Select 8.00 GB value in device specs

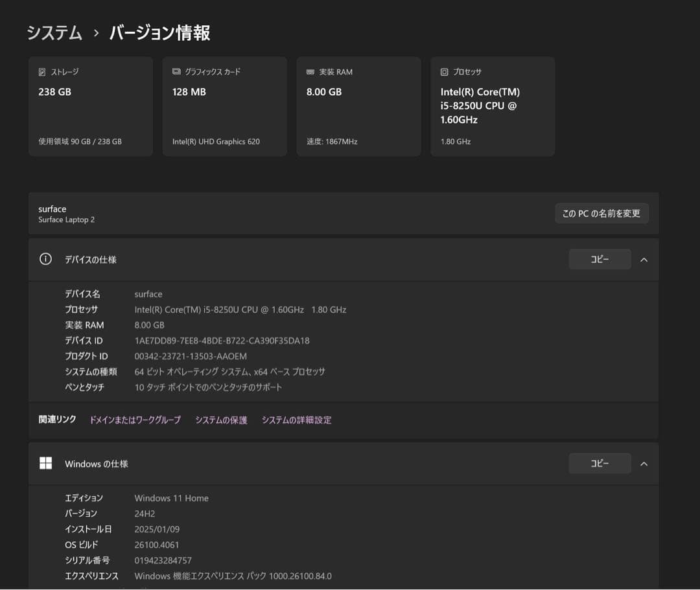[149, 325]
